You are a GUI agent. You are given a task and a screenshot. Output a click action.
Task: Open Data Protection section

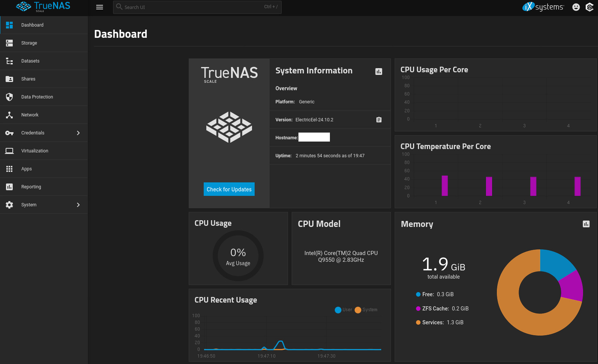(44, 97)
